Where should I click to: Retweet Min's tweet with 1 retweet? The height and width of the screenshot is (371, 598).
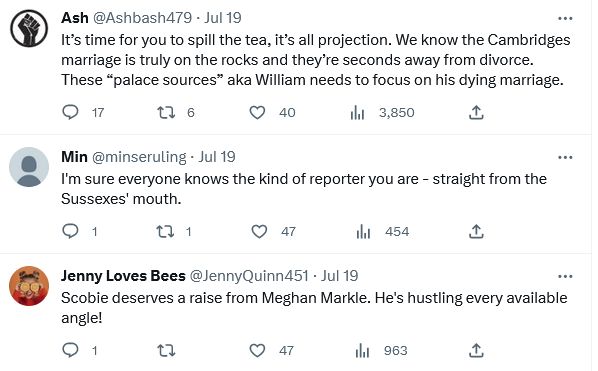(x=166, y=231)
